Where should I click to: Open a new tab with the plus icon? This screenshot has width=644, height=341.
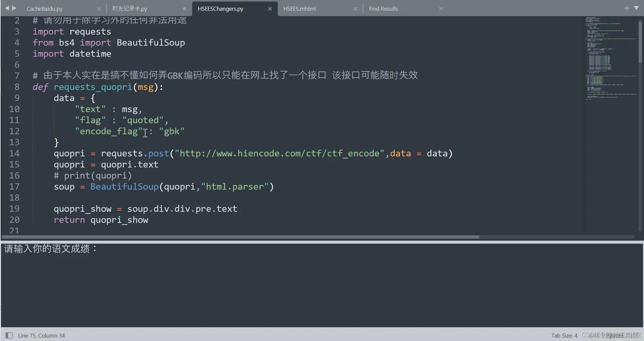[627, 8]
